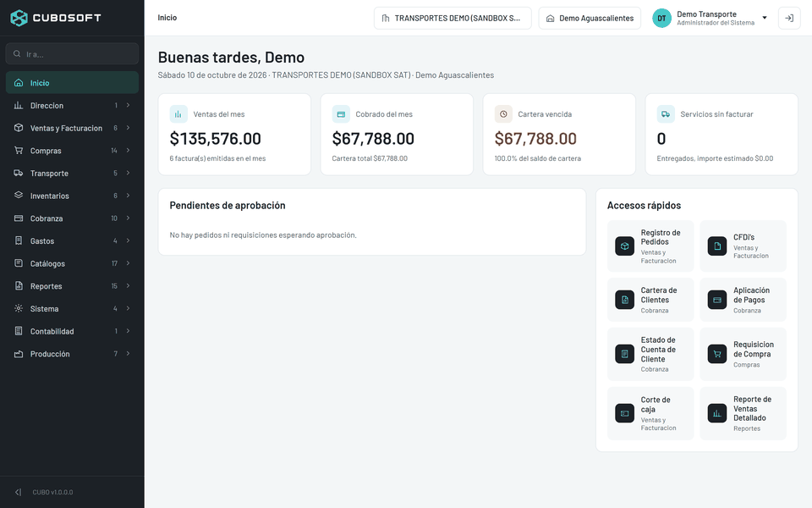Open Reporte de Ventas Detallado shortcut

tap(743, 413)
